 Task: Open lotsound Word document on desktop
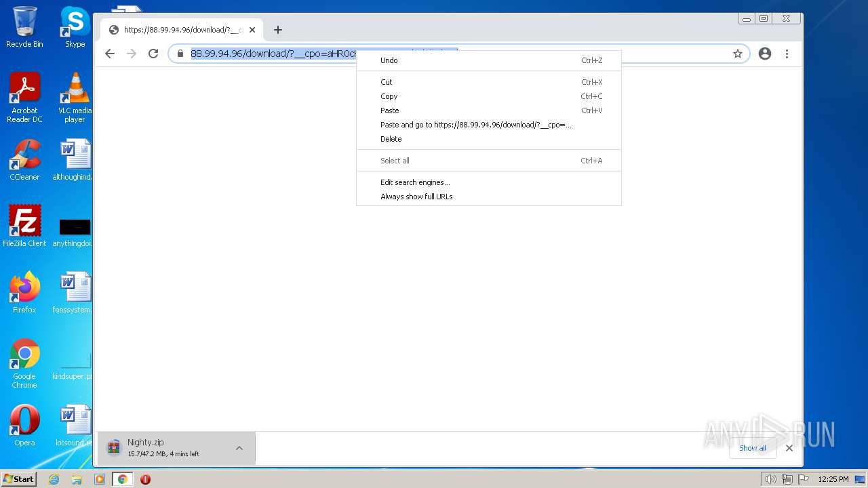(73, 426)
